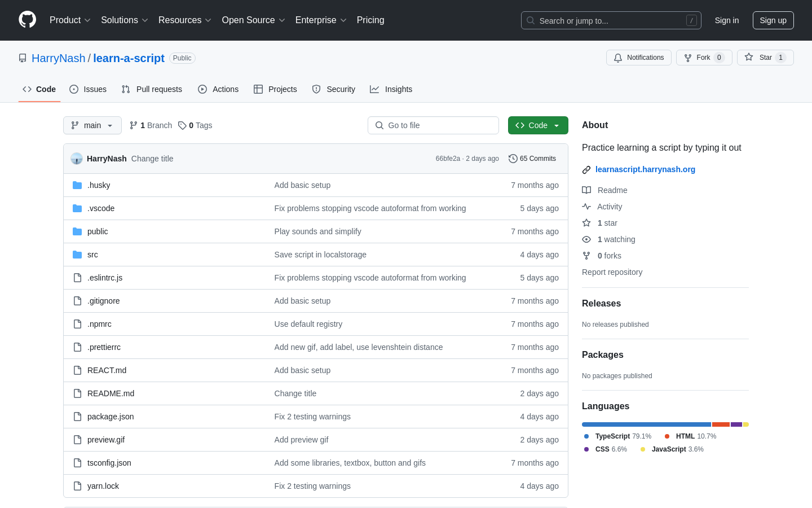Screen dimensions: 812x508
Task: Click the HTML orange language bar segment
Action: [x=721, y=424]
